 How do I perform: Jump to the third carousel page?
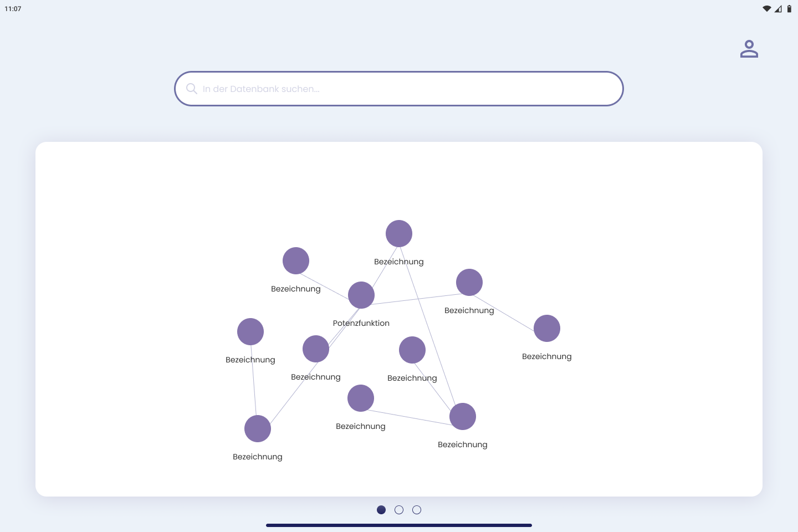point(417,510)
